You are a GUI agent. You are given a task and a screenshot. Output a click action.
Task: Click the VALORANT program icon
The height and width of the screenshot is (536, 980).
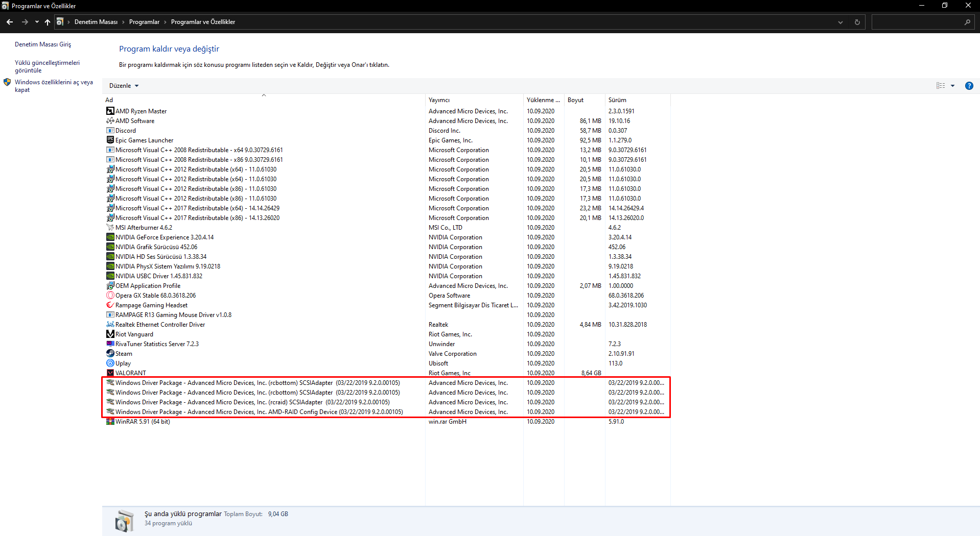click(x=110, y=373)
